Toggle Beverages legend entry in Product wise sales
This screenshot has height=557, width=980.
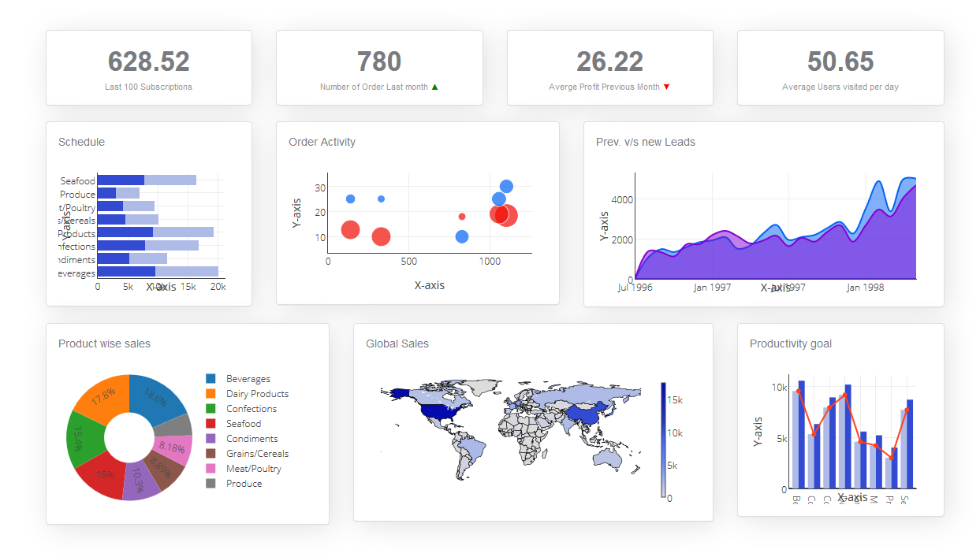248,379
